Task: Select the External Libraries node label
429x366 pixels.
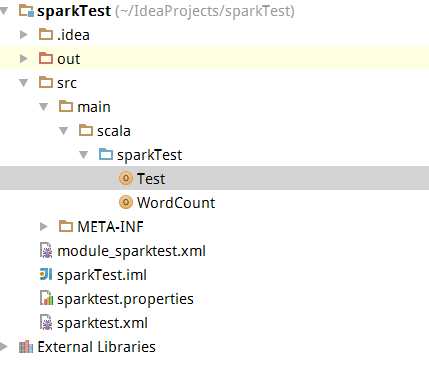Action: tap(96, 347)
